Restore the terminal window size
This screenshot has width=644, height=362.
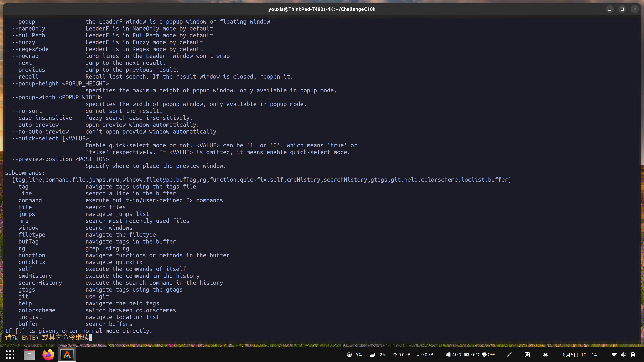[x=622, y=9]
